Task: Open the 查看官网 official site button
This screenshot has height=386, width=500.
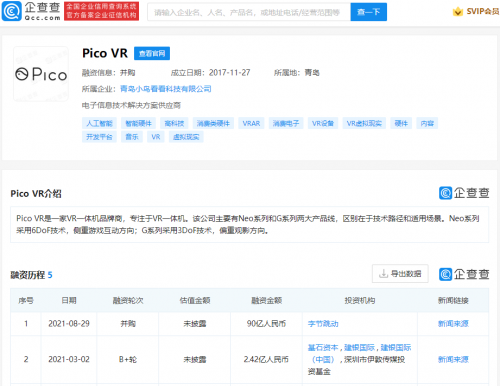Action: [152, 53]
